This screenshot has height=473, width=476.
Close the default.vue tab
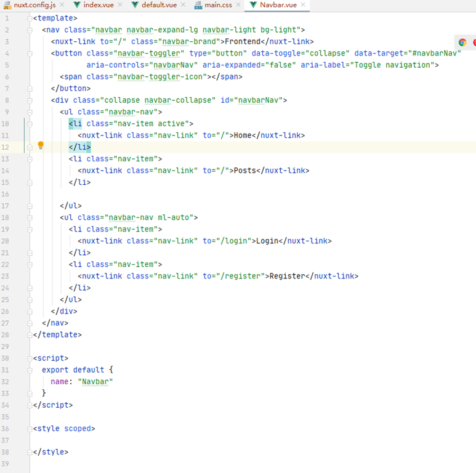pyautogui.click(x=183, y=5)
